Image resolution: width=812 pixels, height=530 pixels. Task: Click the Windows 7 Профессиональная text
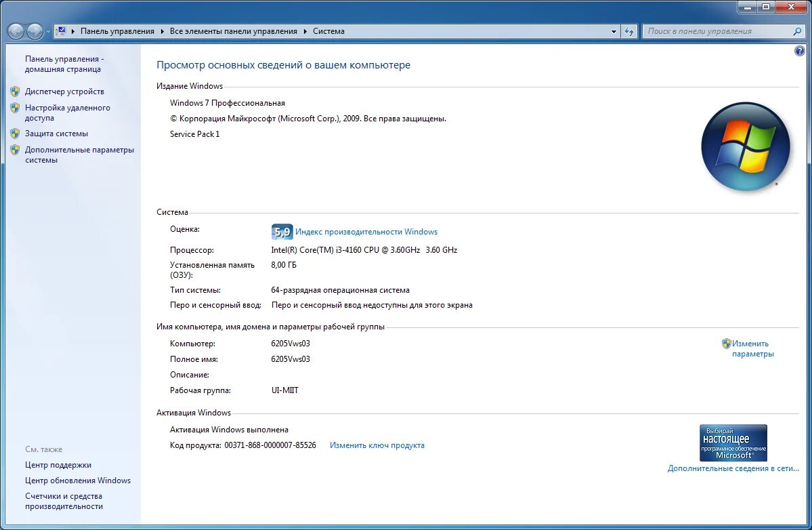228,103
